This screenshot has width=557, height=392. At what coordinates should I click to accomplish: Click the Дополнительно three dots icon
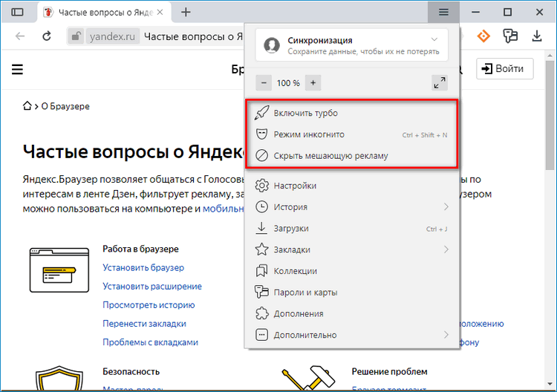click(262, 335)
